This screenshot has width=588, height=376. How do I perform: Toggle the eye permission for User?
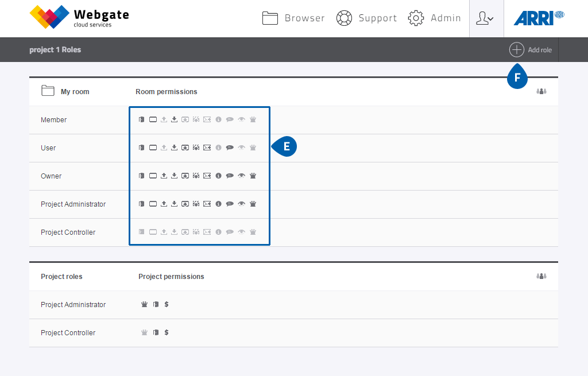click(242, 148)
